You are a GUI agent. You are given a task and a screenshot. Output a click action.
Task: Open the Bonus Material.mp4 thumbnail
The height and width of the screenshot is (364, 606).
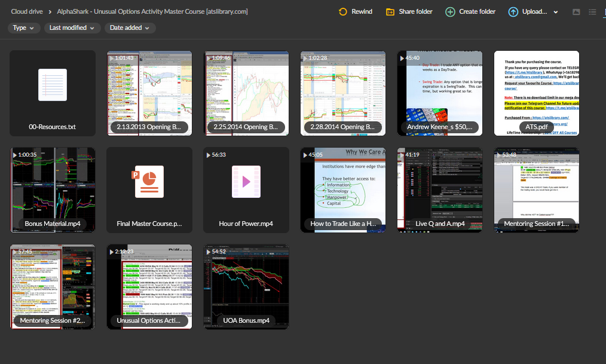[53, 189]
